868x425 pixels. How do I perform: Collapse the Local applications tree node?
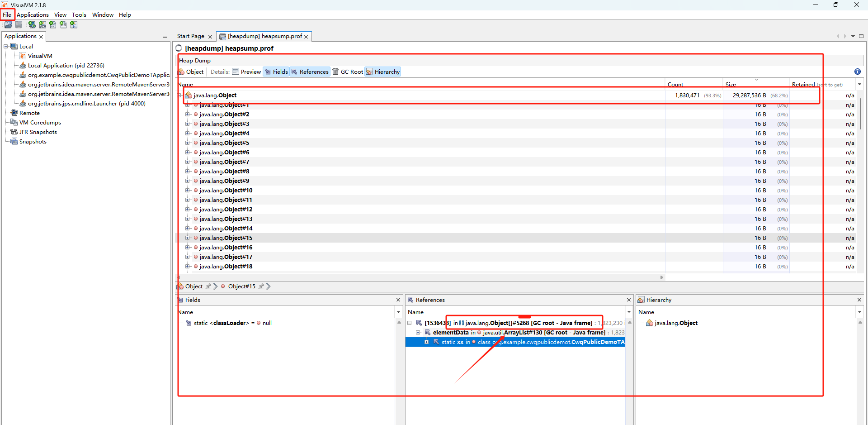(x=6, y=47)
